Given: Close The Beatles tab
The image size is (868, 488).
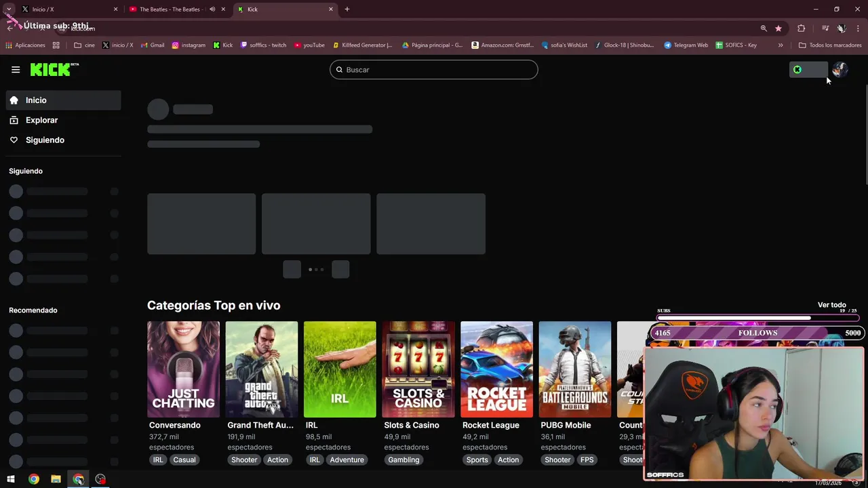Looking at the screenshot, I should point(223,9).
